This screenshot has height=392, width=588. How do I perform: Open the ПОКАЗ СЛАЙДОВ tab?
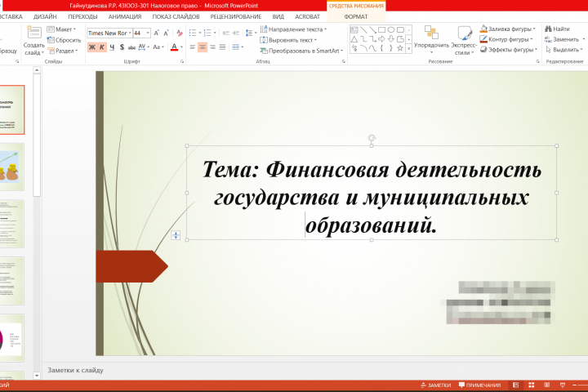tap(176, 17)
